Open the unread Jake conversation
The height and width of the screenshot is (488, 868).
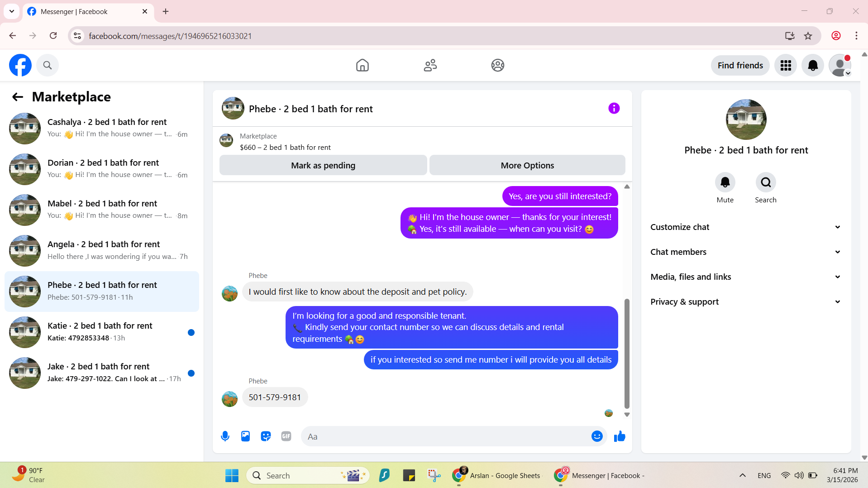tap(102, 373)
